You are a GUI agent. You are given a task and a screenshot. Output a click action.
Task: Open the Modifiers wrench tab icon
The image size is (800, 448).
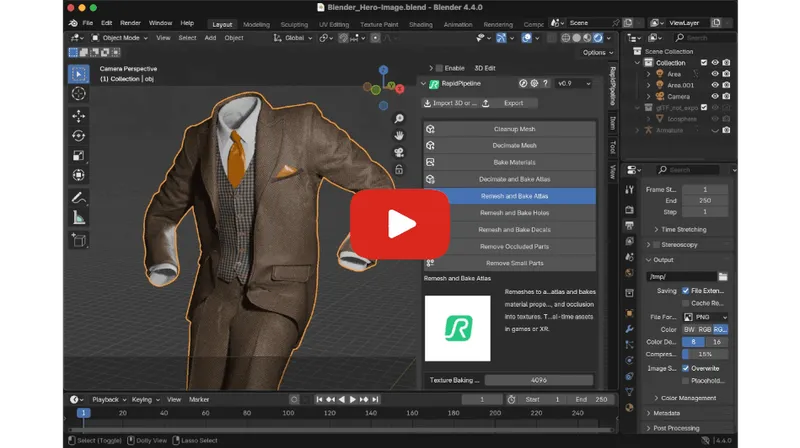629,329
